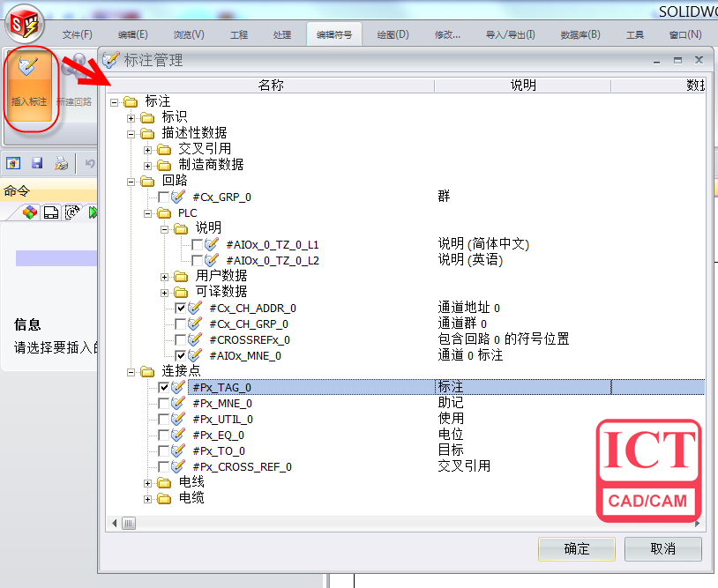718x588 pixels.
Task: Click the horizontal scrollbar in the dialog
Action: (353, 524)
